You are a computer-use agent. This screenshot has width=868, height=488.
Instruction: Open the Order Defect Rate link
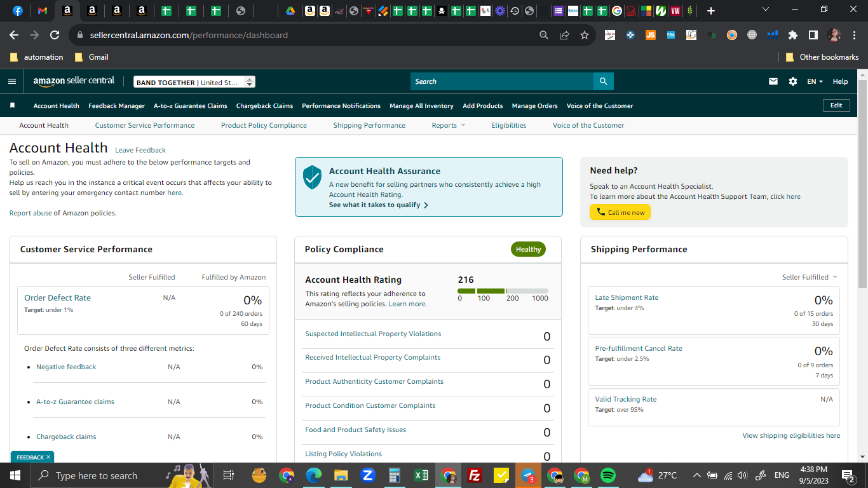point(57,297)
